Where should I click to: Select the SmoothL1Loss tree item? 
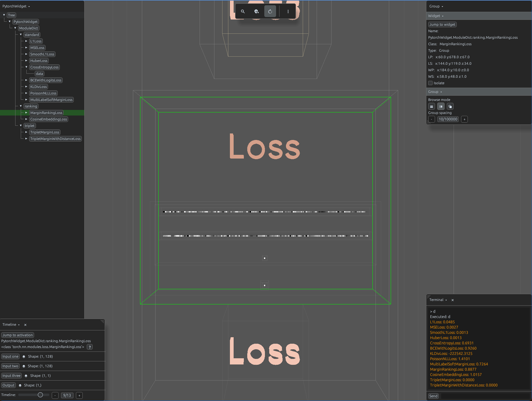(42, 54)
